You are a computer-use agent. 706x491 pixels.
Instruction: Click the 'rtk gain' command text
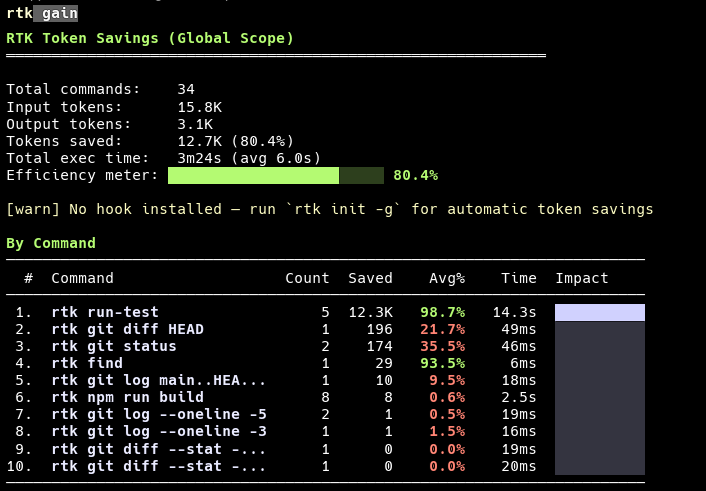(42, 14)
